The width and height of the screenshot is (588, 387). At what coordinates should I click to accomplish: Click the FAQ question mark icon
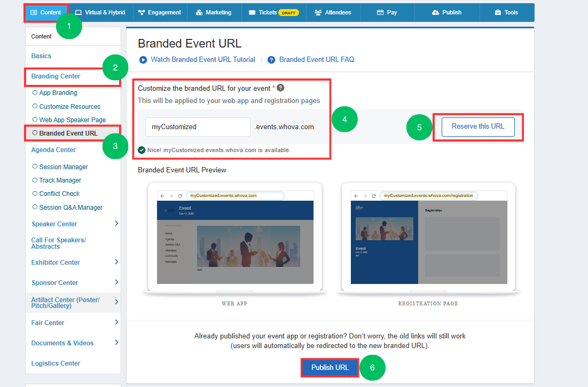[271, 60]
